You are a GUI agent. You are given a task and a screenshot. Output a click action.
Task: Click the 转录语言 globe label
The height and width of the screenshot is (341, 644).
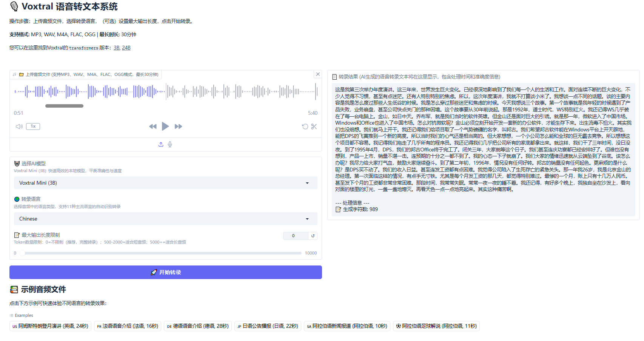click(x=27, y=199)
